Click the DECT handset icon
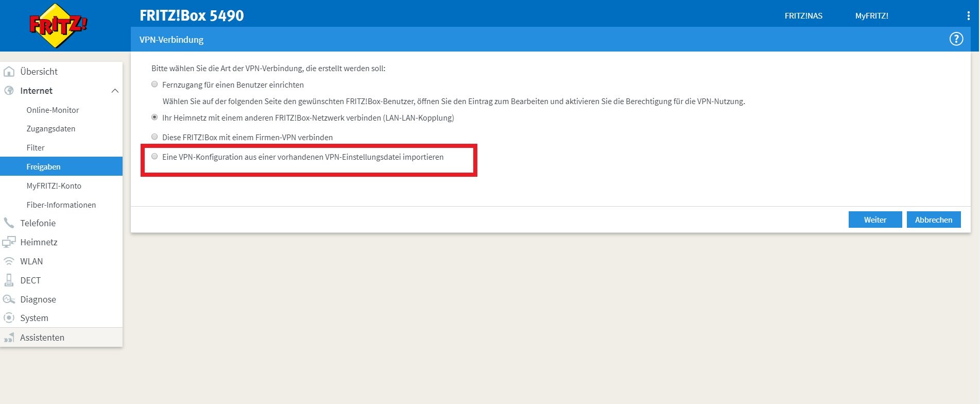 point(9,280)
